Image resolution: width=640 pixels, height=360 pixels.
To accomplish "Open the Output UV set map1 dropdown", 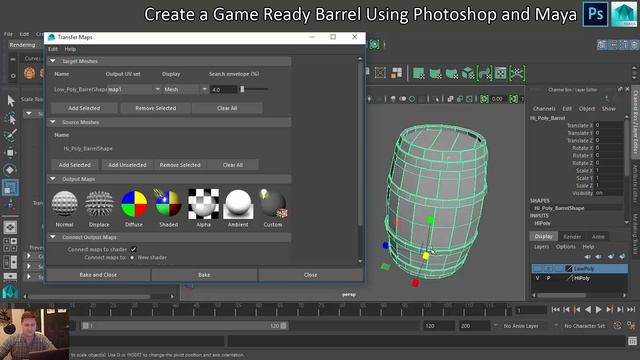I will pos(134,89).
